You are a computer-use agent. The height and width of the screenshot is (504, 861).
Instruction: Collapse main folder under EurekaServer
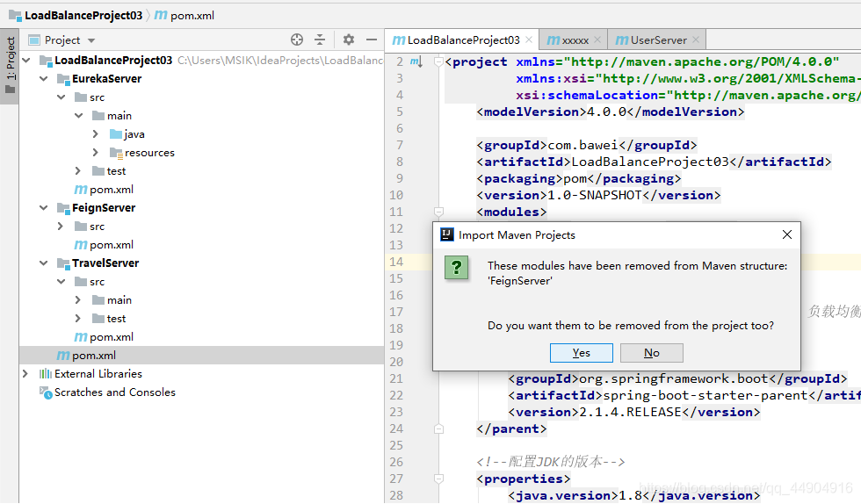[78, 115]
